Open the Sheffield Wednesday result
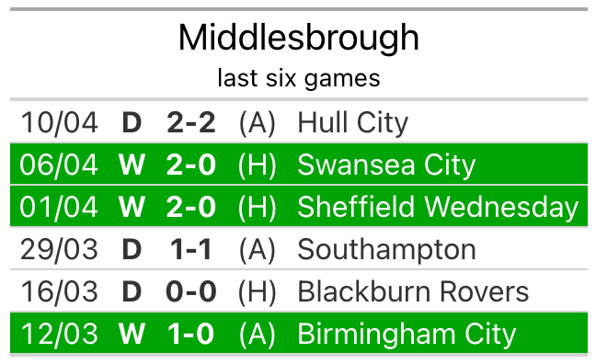This screenshot has width=596, height=364. [299, 206]
